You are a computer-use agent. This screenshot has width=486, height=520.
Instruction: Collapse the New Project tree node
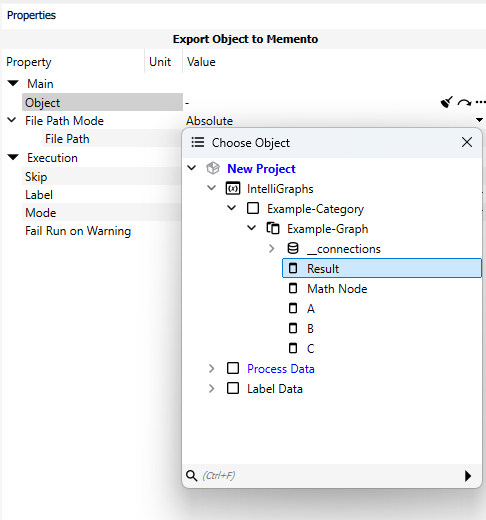192,168
